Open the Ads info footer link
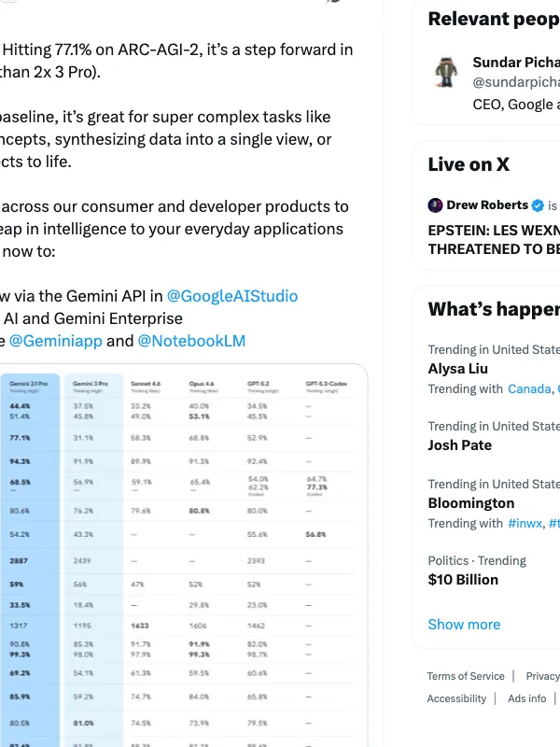Viewport: 560px width, 747px height. (526, 698)
